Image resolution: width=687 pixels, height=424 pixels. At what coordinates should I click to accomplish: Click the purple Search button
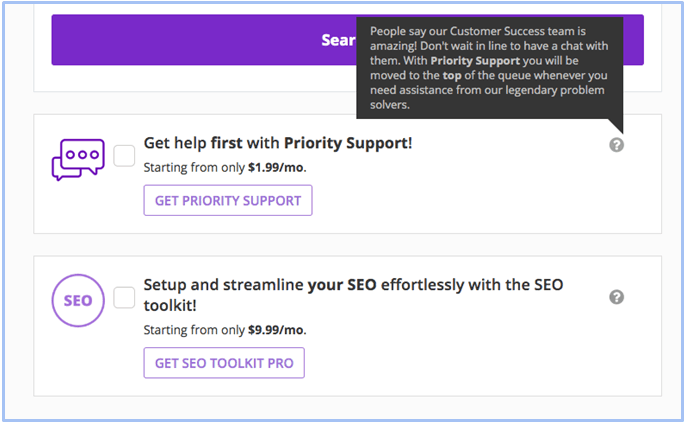pos(347,40)
